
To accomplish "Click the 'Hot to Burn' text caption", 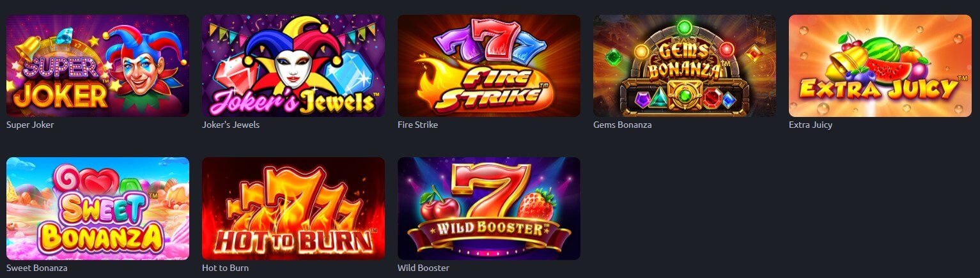I will click(x=225, y=268).
